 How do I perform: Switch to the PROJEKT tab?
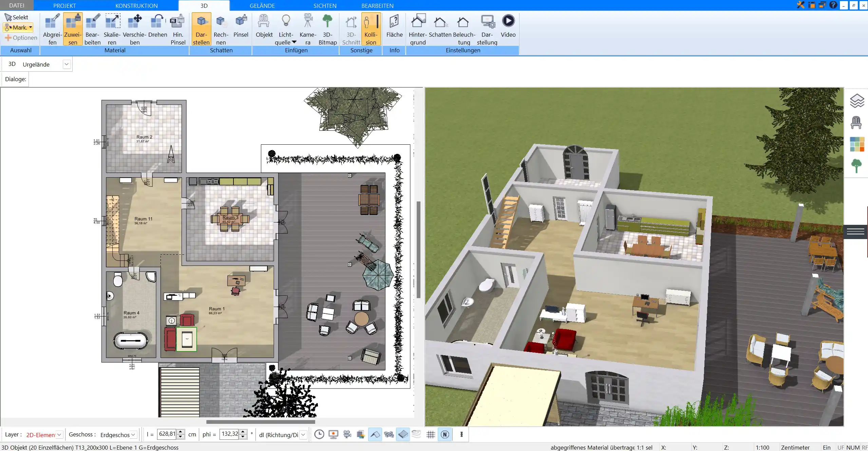(x=64, y=5)
